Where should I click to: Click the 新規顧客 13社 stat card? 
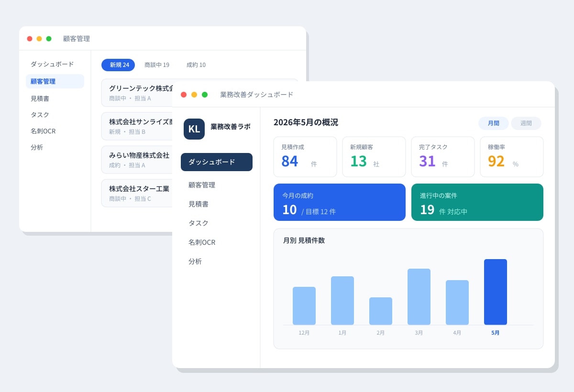click(374, 157)
